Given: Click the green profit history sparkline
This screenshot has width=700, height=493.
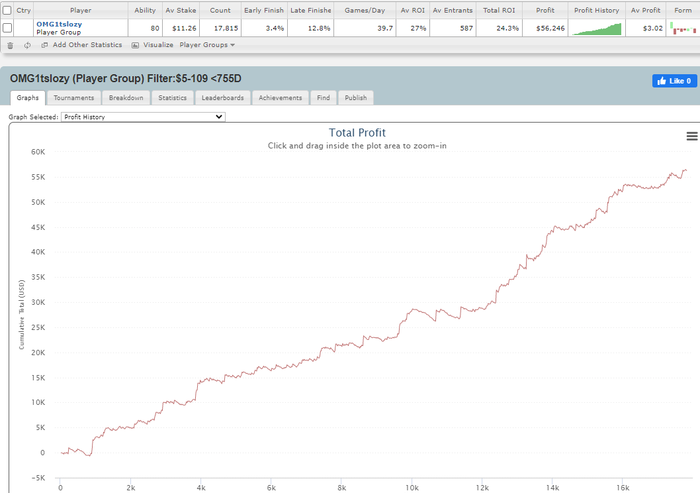Looking at the screenshot, I should pyautogui.click(x=596, y=29).
